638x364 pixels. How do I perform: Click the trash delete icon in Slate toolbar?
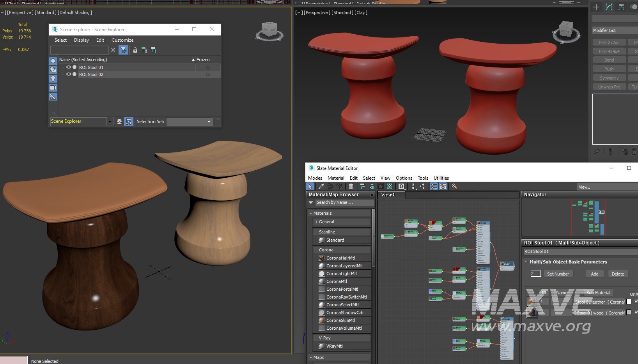point(351,187)
